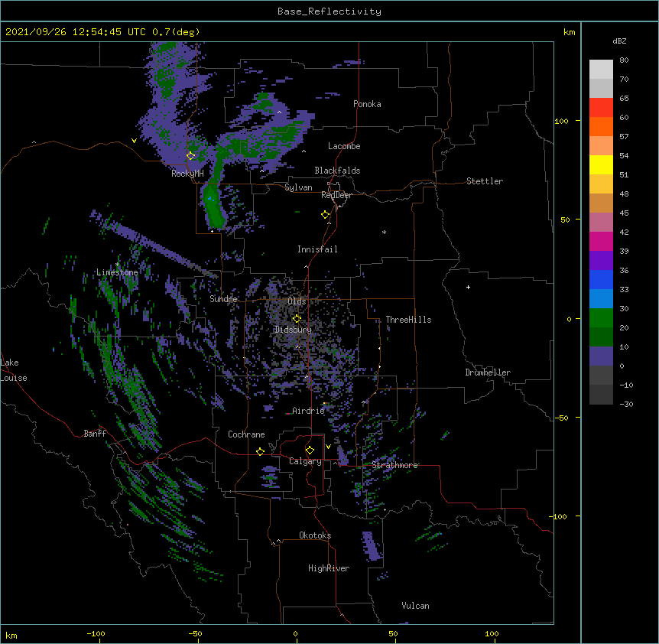Click the Sundre town label
Viewport: 659px width, 644px height.
(223, 299)
